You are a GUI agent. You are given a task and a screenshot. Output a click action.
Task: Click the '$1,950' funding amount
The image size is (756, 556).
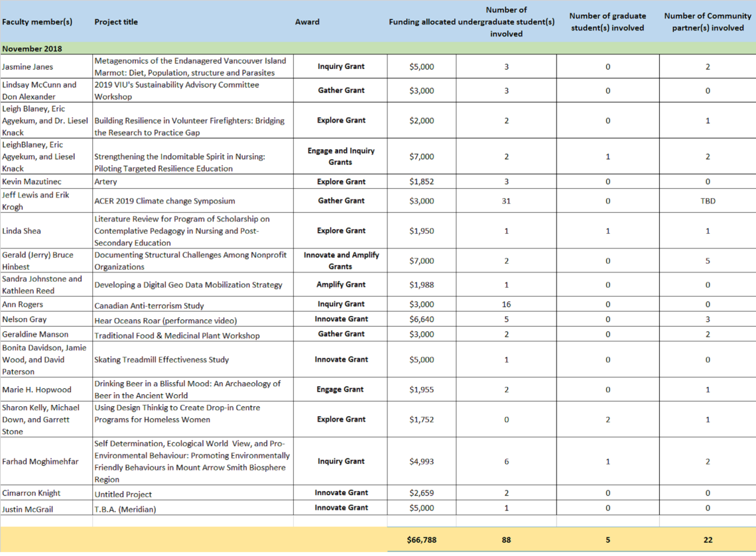[x=421, y=231]
